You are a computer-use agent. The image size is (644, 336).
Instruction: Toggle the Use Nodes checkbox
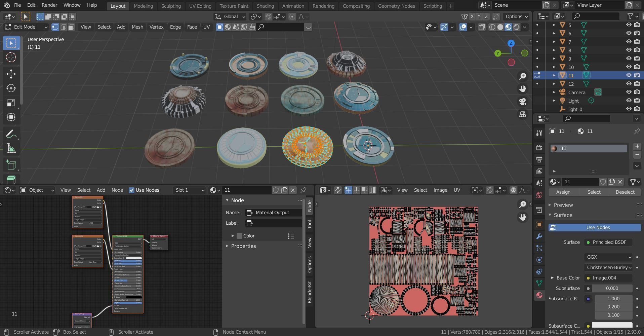click(132, 190)
